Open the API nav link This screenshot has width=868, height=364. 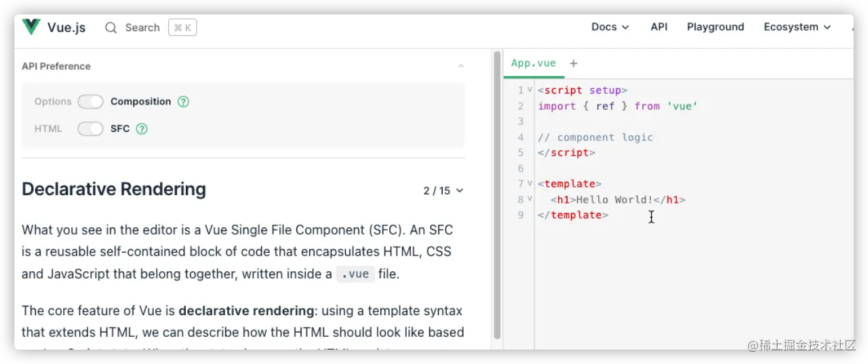[x=659, y=27]
